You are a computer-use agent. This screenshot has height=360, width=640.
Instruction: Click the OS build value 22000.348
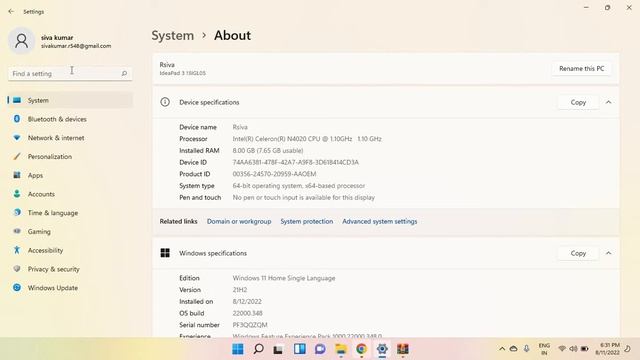coord(247,313)
